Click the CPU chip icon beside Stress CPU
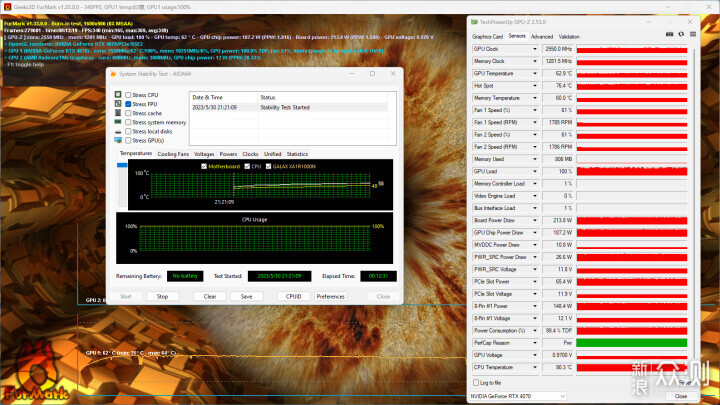The image size is (720, 405). 118,95
